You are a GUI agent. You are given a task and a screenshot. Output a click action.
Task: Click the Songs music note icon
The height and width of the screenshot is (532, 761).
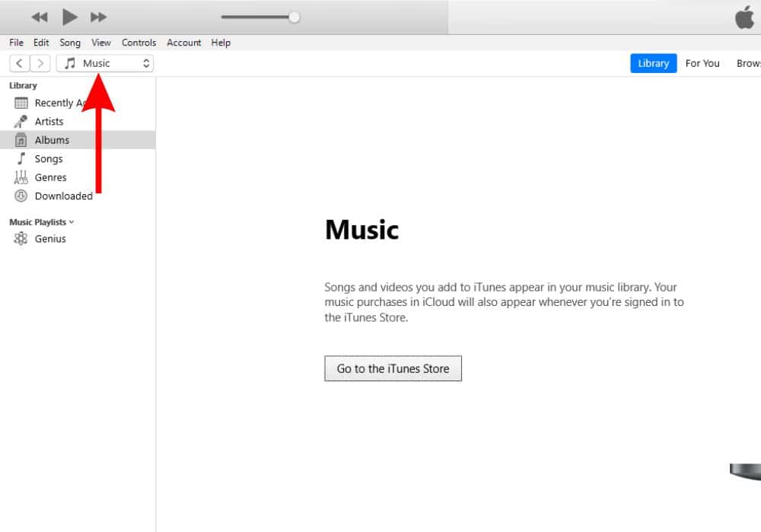click(21, 159)
